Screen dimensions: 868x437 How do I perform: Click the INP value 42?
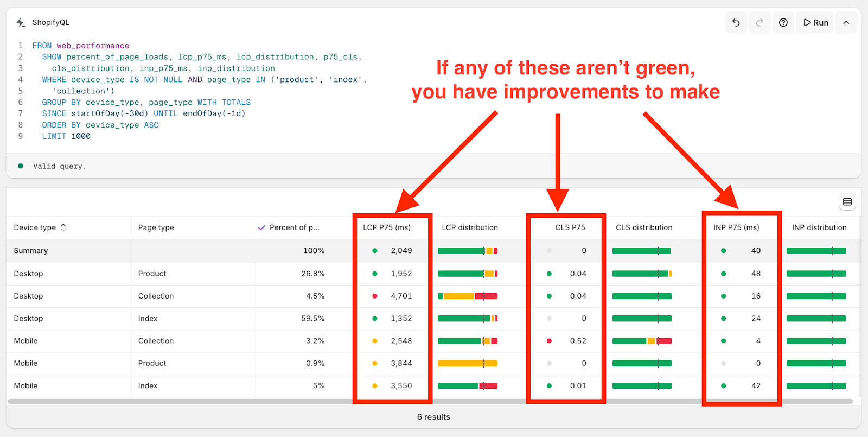756,386
